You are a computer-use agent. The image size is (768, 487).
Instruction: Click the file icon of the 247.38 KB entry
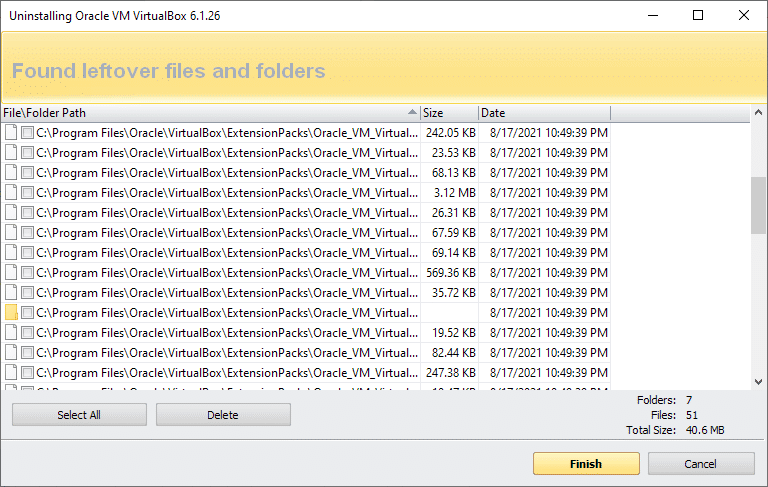click(x=11, y=373)
